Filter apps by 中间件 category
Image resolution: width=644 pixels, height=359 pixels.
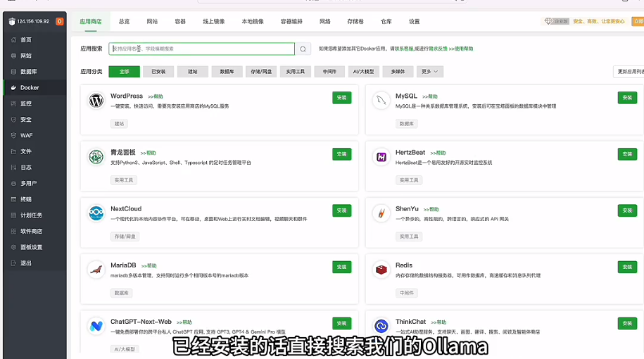(x=329, y=72)
